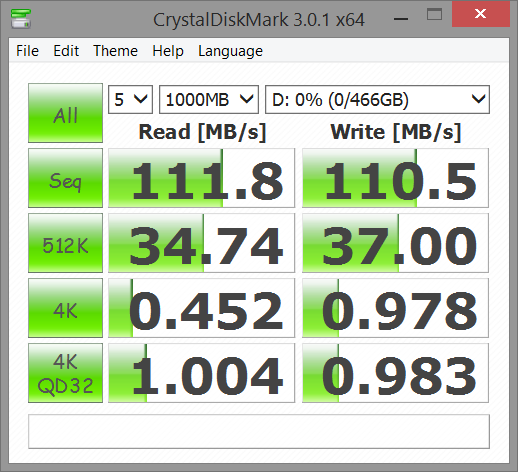Screen dimensions: 518x472
Task: Click the 4K QD32 read result 1.004
Action: tap(202, 373)
